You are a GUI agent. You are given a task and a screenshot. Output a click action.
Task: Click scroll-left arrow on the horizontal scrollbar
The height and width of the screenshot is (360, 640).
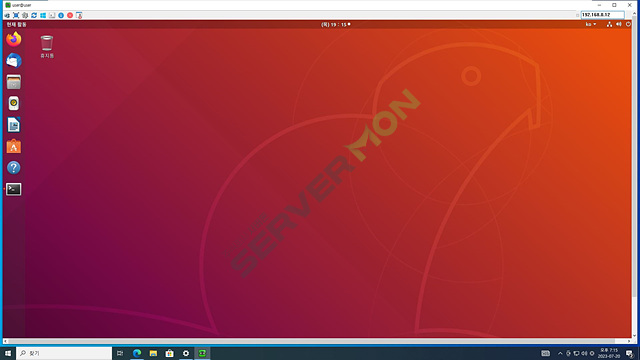click(x=5, y=341)
